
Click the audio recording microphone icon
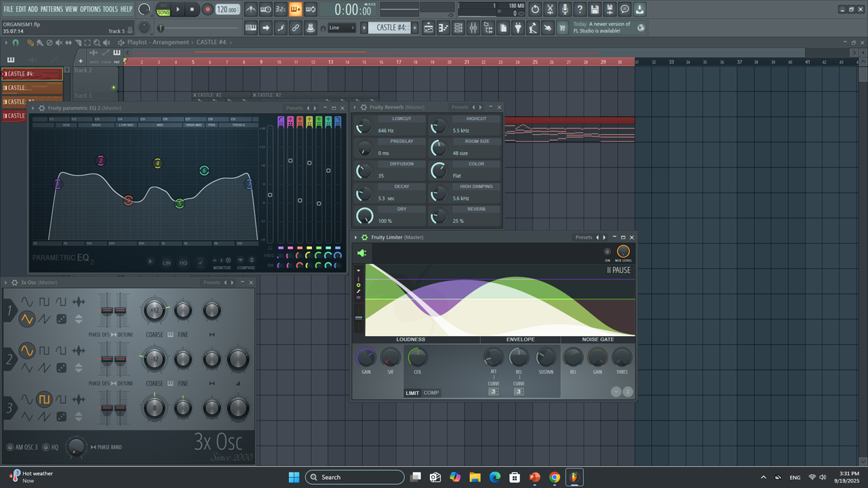point(565,9)
